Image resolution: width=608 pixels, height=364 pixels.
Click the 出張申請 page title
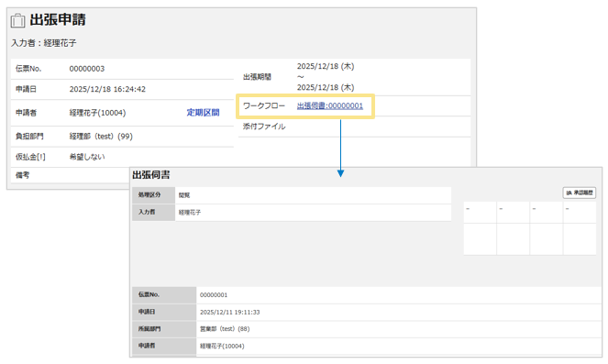[x=58, y=20]
